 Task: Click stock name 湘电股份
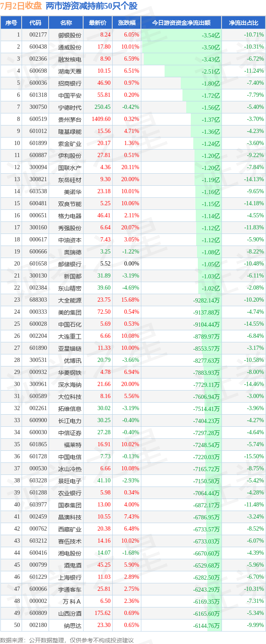click(x=70, y=553)
